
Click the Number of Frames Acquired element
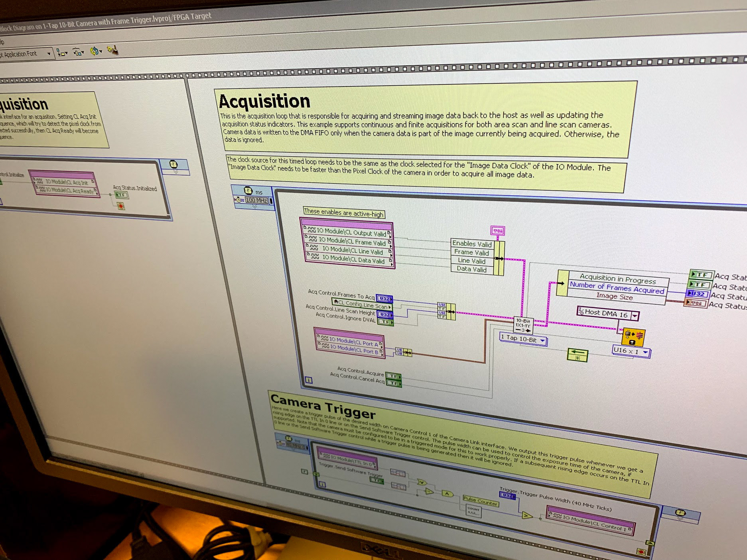point(617,288)
